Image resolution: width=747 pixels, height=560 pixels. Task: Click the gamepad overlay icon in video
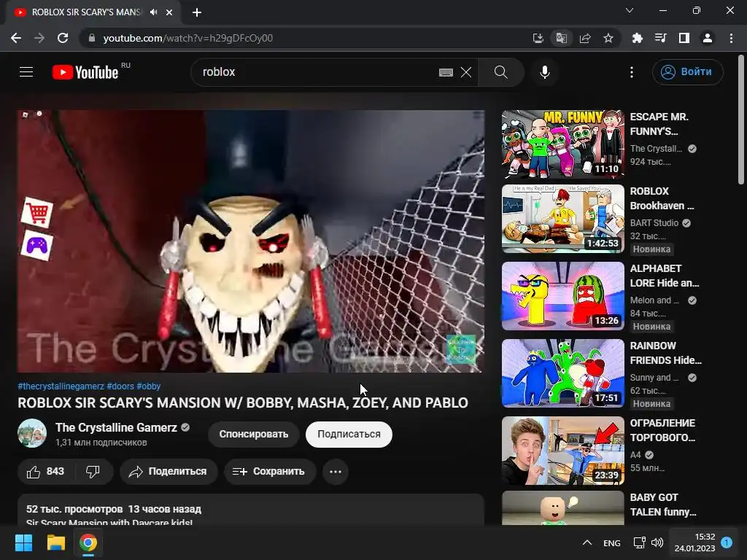(x=36, y=246)
